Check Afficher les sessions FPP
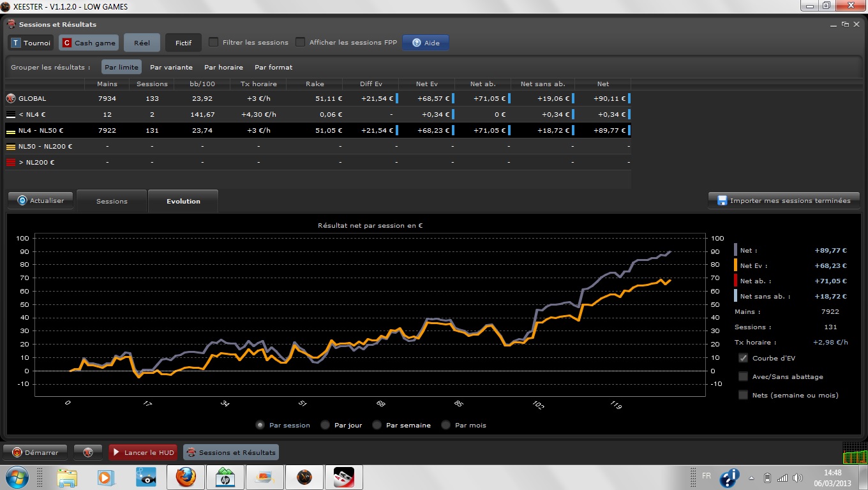868x490 pixels. click(301, 42)
